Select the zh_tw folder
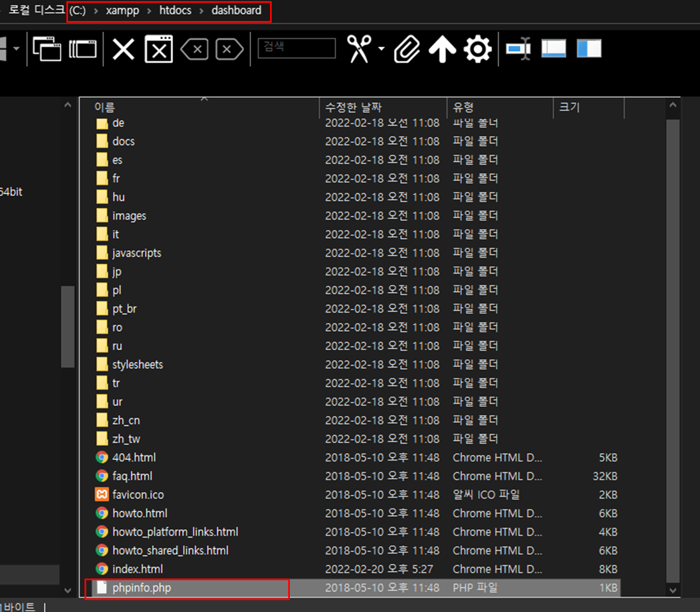This screenshot has height=612, width=700. tap(126, 439)
